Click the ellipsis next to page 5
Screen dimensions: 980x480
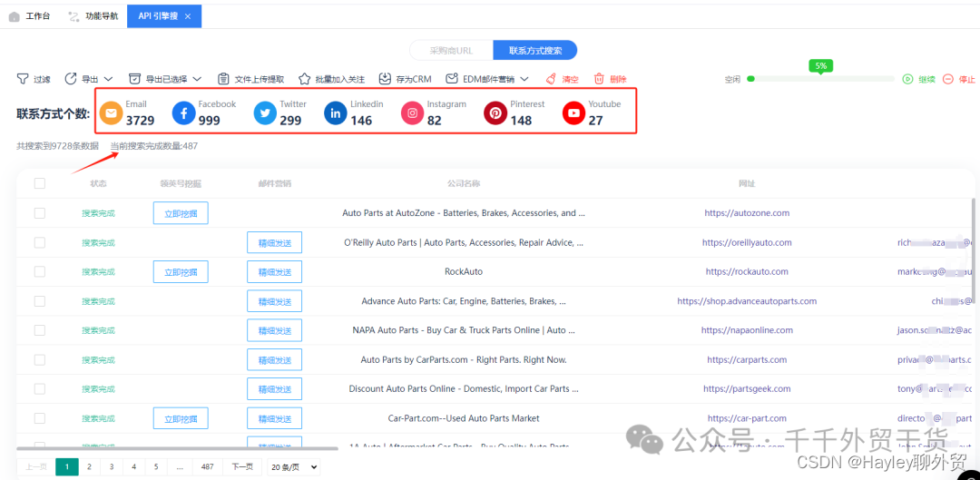tap(180, 467)
